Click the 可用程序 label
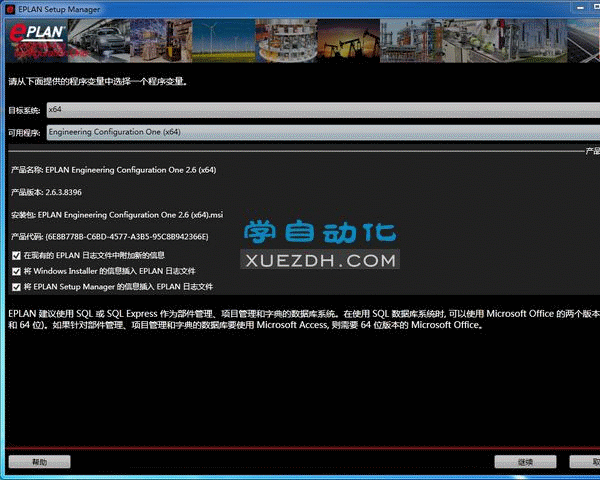 pos(24,133)
